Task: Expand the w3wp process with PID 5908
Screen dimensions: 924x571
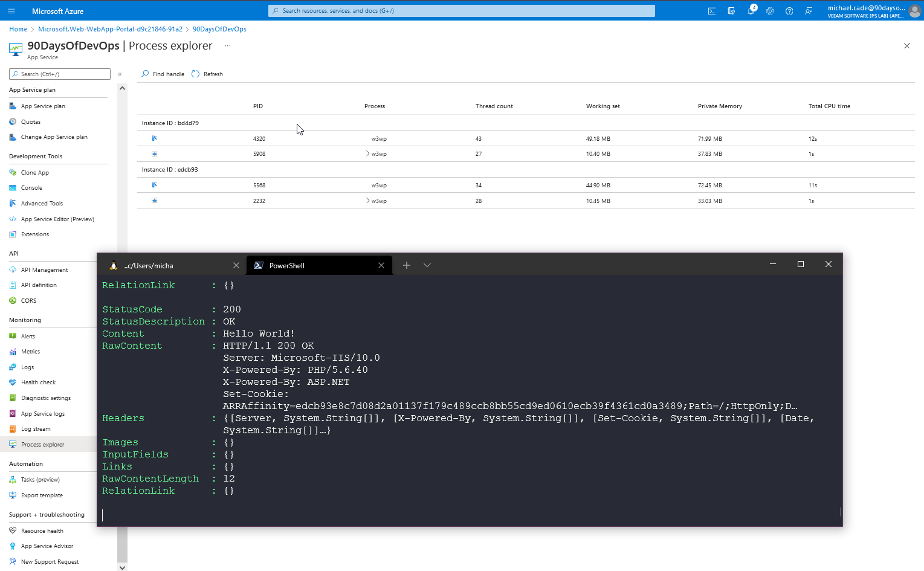Action: tap(367, 153)
